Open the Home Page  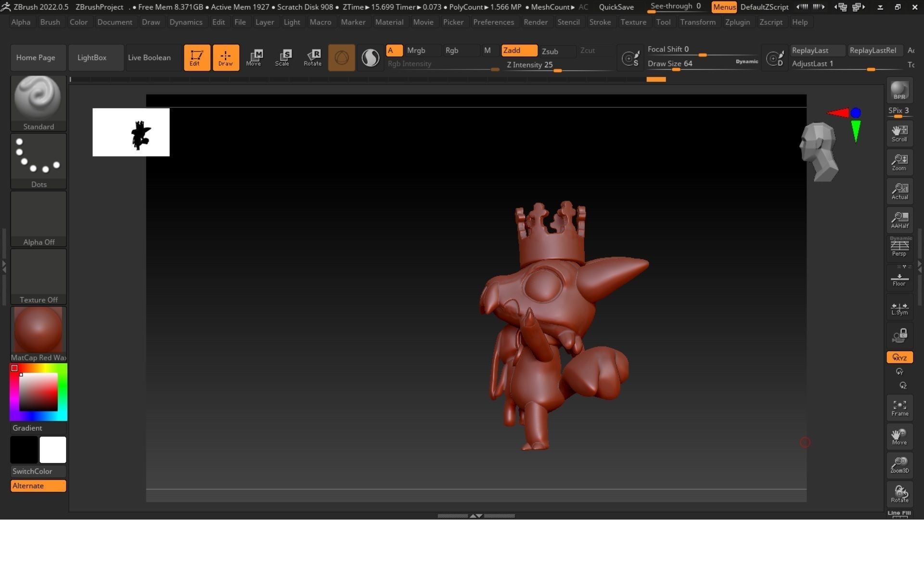pyautogui.click(x=38, y=58)
